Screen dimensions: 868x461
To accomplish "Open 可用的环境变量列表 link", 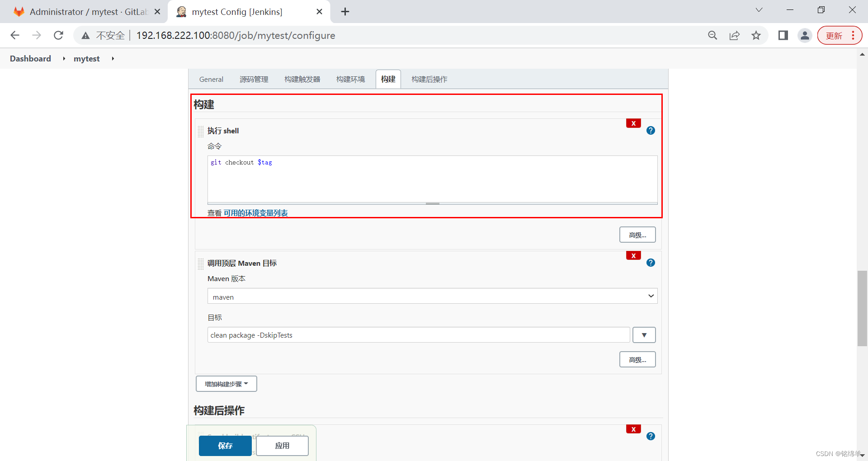I will 256,213.
